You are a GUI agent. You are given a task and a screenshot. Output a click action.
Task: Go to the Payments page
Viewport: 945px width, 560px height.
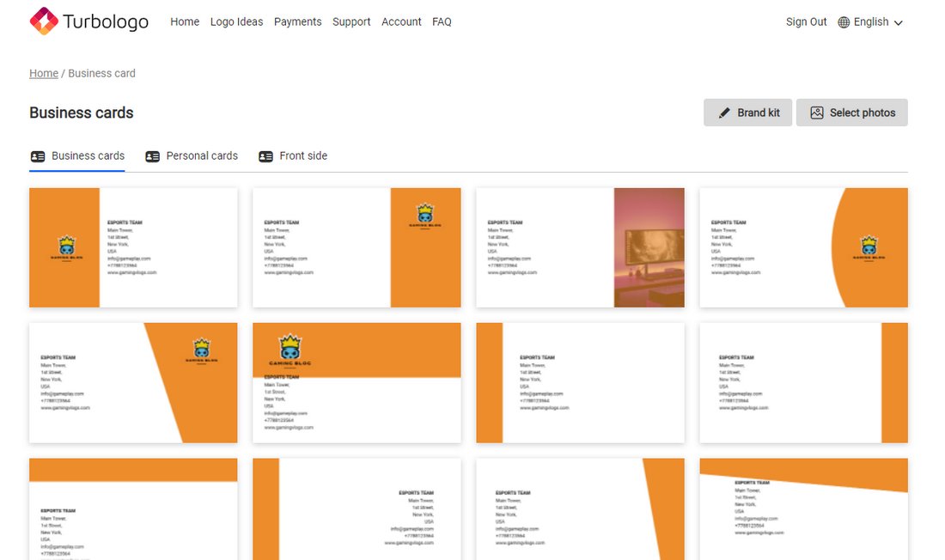(x=298, y=21)
